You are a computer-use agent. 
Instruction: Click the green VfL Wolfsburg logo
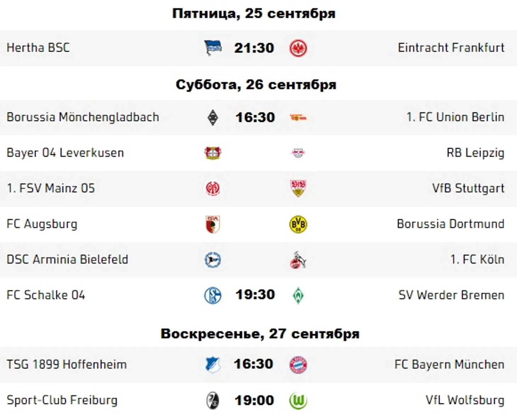(x=298, y=401)
